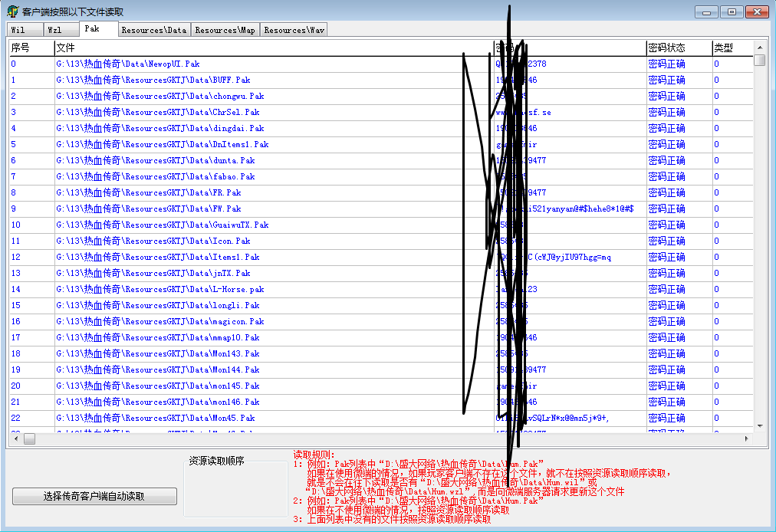Switch to the Wzl tab
The image size is (776, 532).
pos(54,30)
